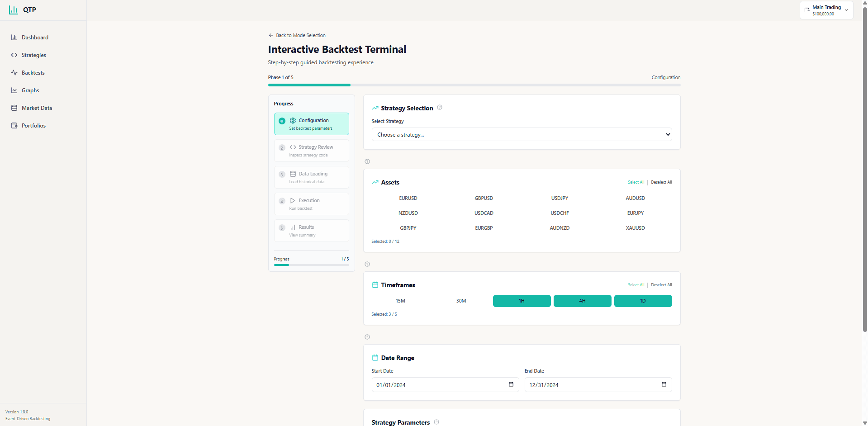Enable the 30M timeframe

pyautogui.click(x=461, y=301)
